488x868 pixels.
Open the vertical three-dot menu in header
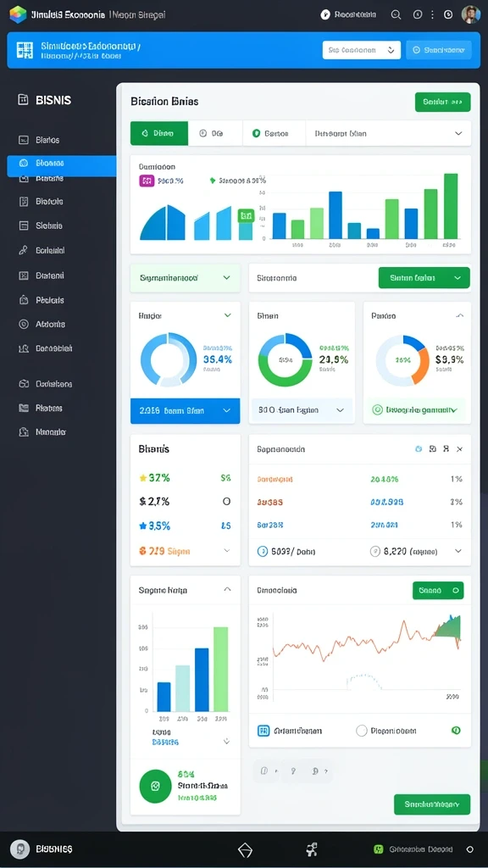(433, 15)
